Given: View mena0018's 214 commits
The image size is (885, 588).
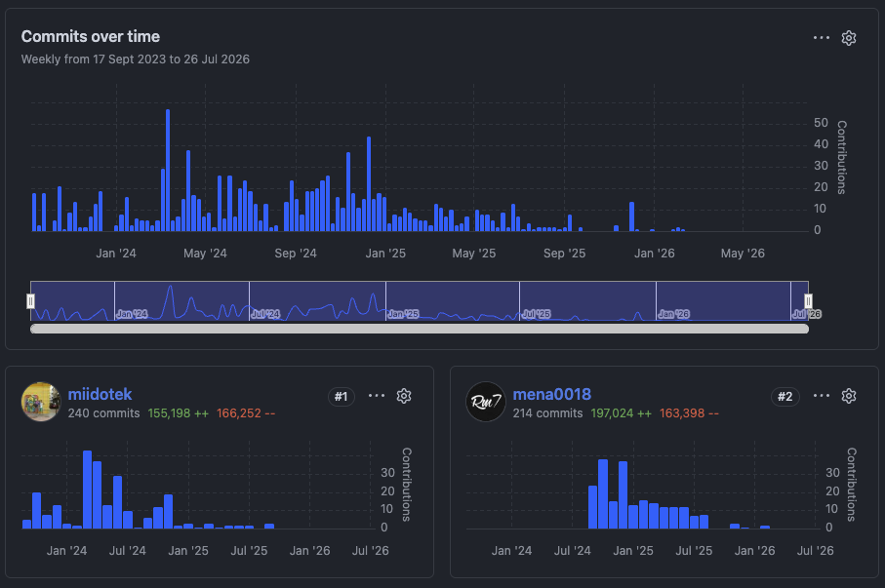Looking at the screenshot, I should click(x=547, y=413).
